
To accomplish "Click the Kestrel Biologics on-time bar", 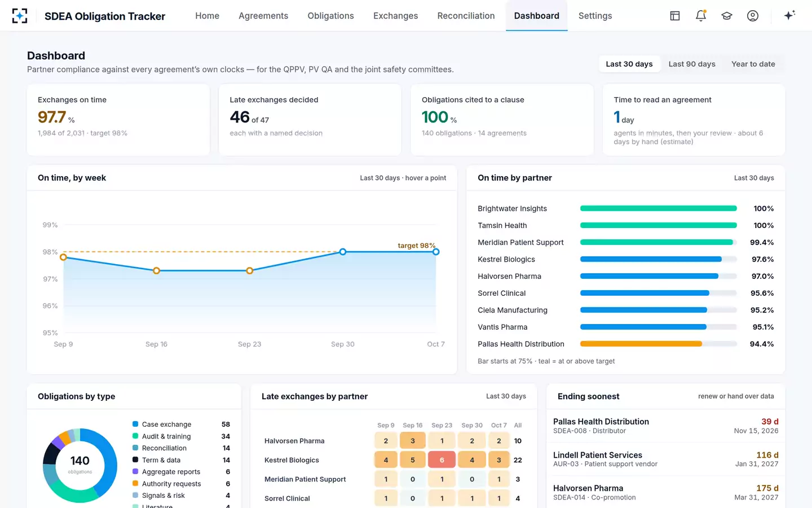I will coord(651,259).
